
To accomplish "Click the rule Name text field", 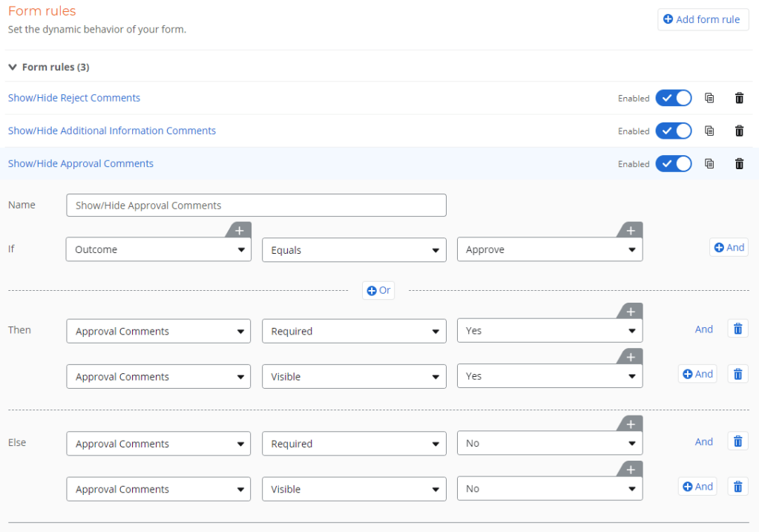I will [x=256, y=206].
